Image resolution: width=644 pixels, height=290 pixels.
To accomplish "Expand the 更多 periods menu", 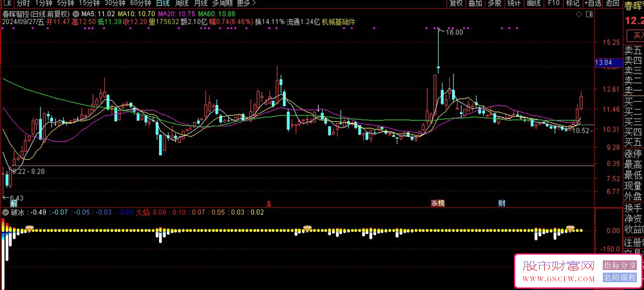I will pyautogui.click(x=246, y=3).
